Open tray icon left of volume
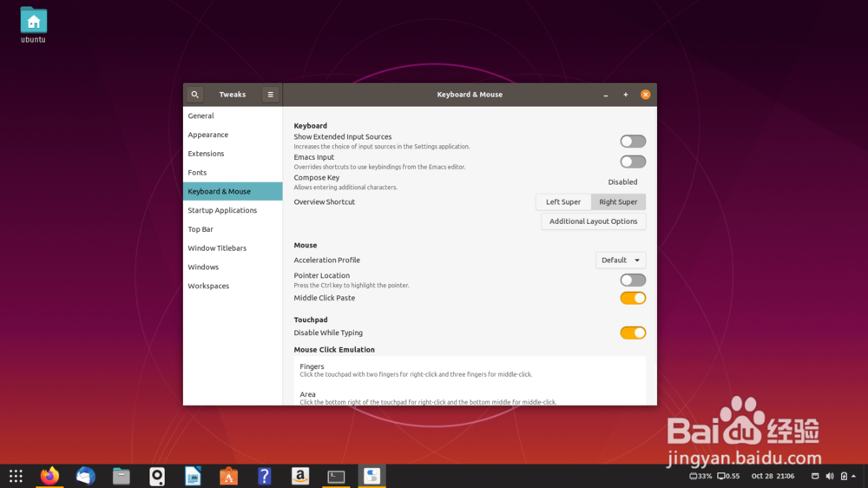The image size is (868, 488). click(815, 476)
